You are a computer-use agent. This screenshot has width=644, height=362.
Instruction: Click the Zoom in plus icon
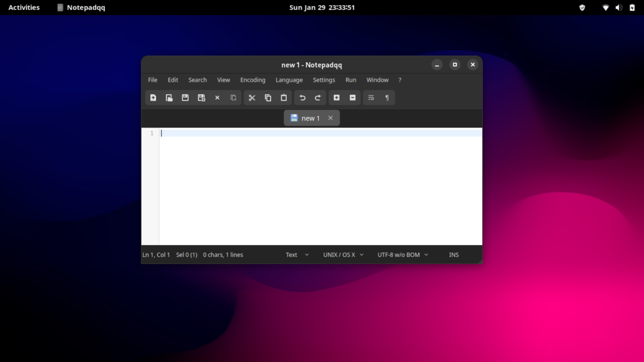[x=336, y=98]
